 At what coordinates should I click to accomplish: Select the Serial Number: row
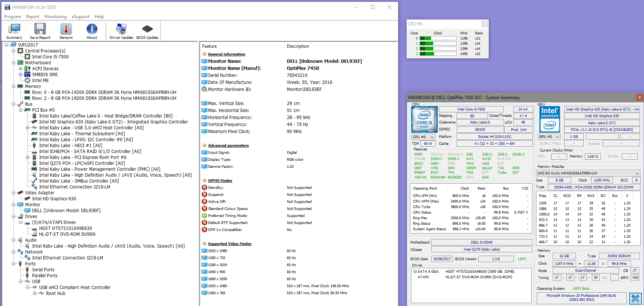pos(299,75)
